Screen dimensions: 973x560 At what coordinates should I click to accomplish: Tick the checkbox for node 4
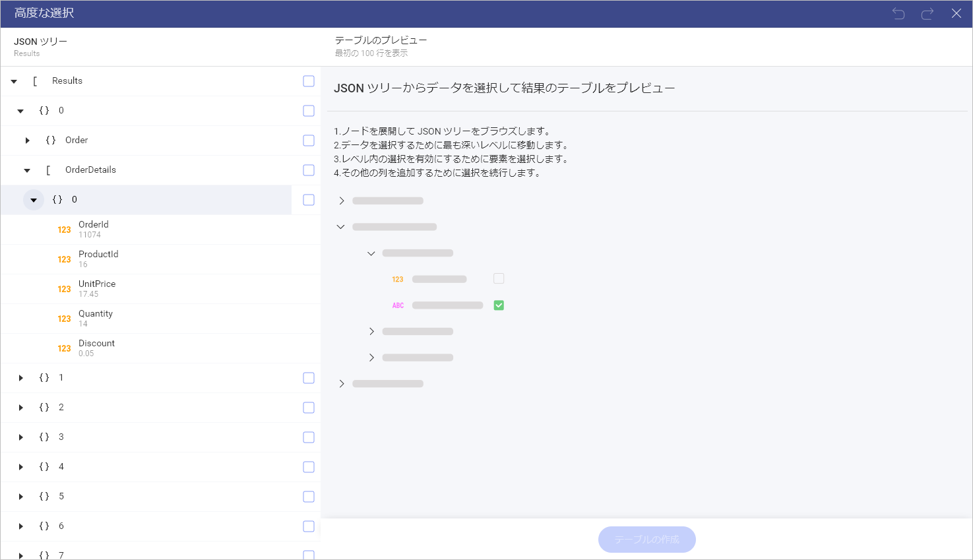click(x=309, y=467)
